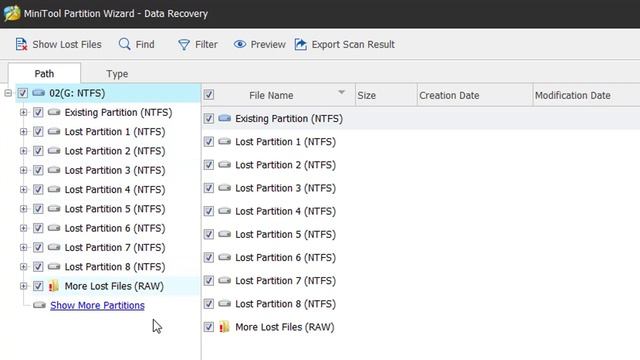Sort by Creation Date column header
This screenshot has height=360, width=640.
[475, 95]
